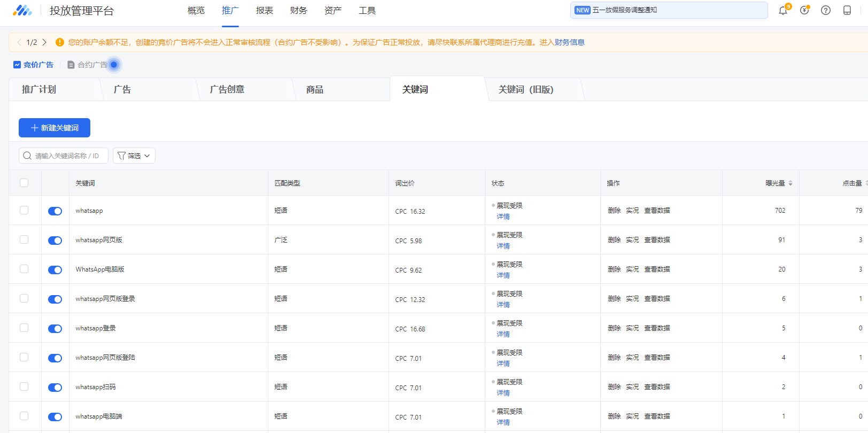Viewport: 868px width, 433px height.
Task: Open the 概览 menu
Action: point(196,10)
